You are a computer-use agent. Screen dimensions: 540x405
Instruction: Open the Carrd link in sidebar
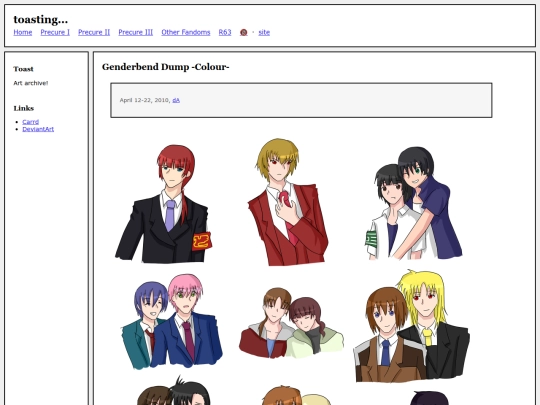[x=31, y=122]
